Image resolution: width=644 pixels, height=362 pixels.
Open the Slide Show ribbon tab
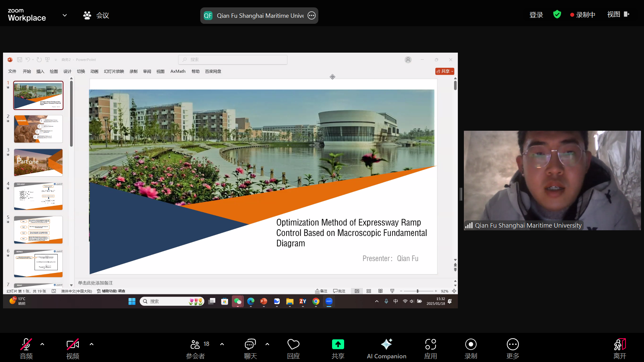coord(114,71)
